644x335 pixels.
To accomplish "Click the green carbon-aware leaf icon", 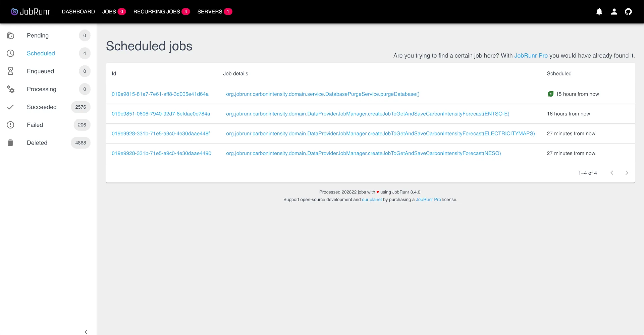I will coord(550,94).
